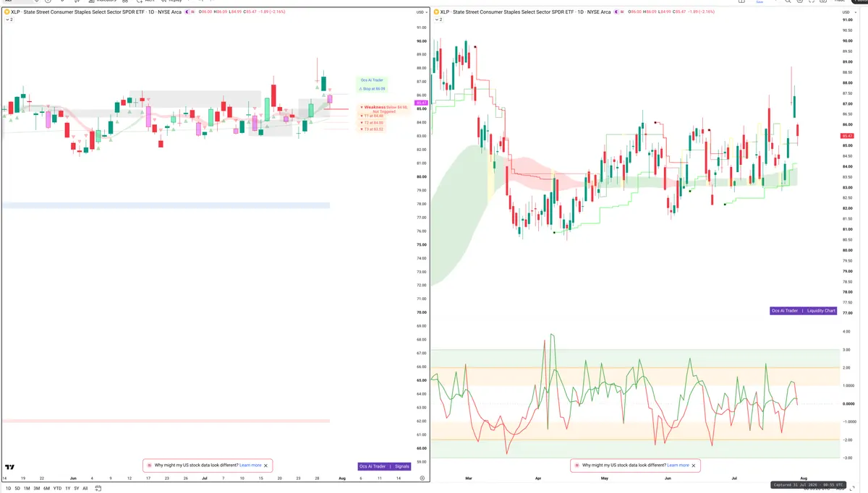Click the Ocs Ai Trader Liquidity Chart label
868x493 pixels.
[x=804, y=311]
